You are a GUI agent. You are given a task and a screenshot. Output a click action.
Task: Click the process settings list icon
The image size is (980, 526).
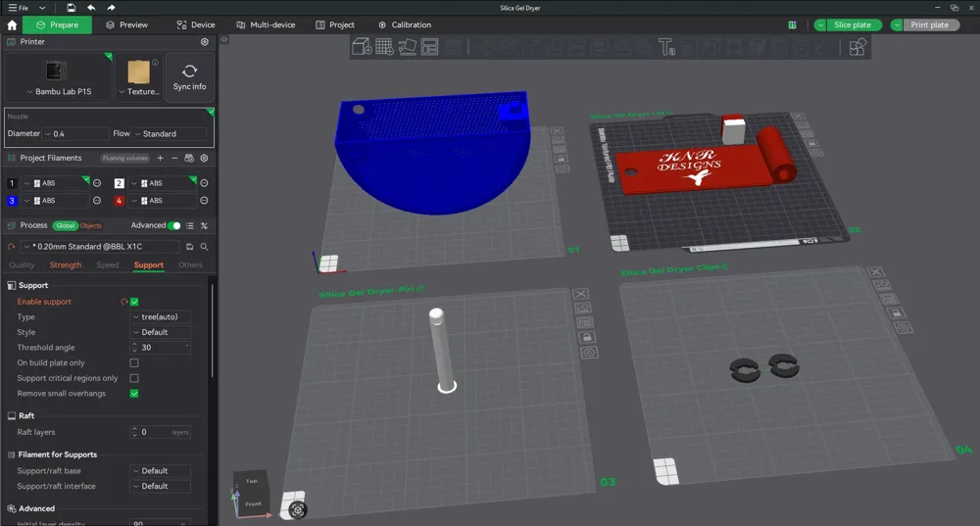pos(190,225)
